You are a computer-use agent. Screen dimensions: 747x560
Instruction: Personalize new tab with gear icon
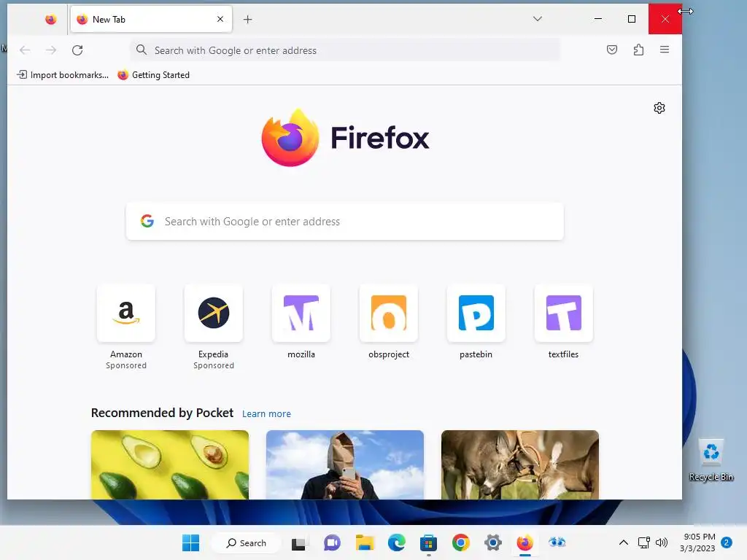coord(659,108)
